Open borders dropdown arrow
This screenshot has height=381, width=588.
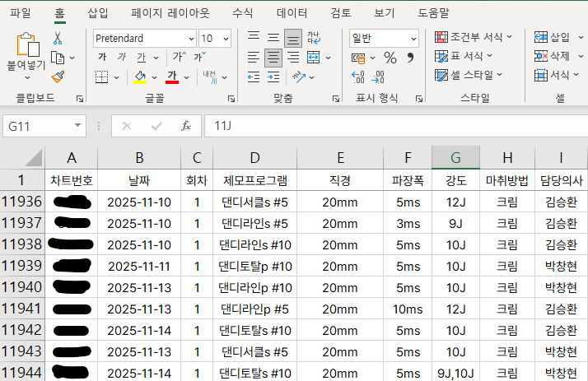coord(116,77)
